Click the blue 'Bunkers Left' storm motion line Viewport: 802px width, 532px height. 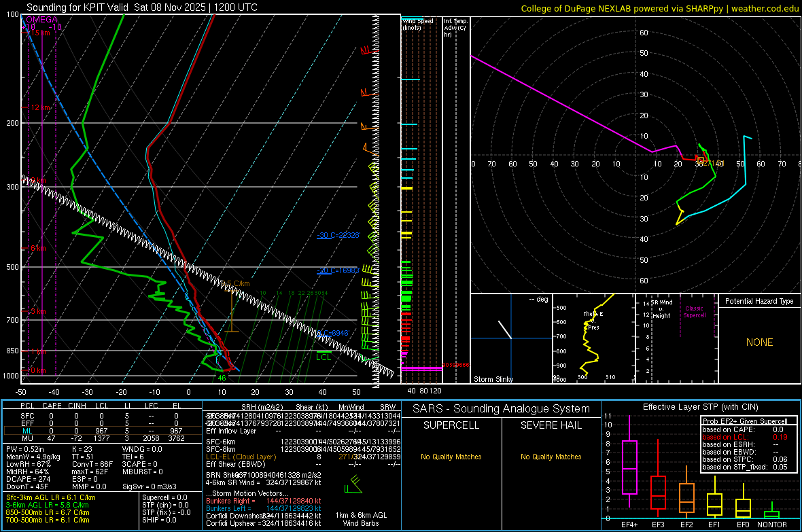coord(264,508)
